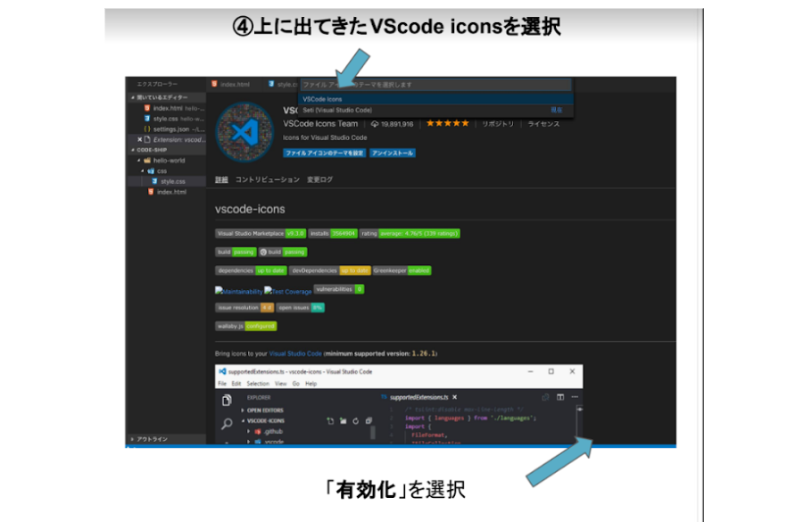Open the 変更ログ tab
This screenshot has width=812, height=522.
[x=320, y=179]
